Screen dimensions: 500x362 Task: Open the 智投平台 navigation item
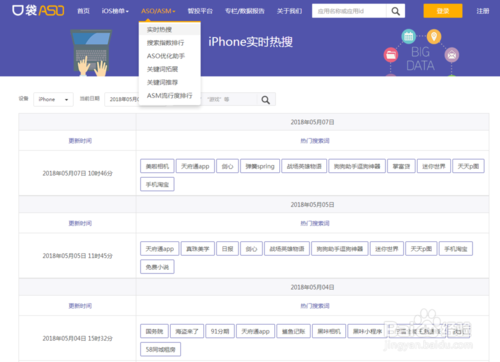point(200,11)
